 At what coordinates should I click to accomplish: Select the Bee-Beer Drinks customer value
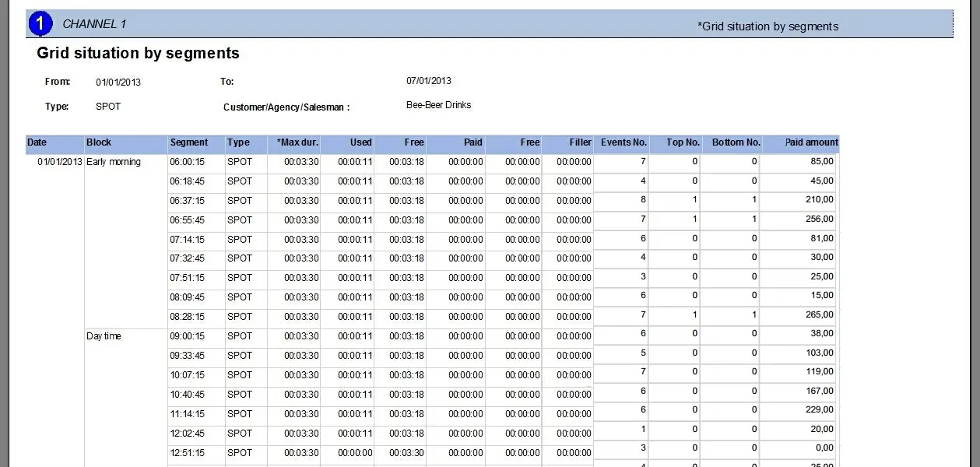point(438,105)
